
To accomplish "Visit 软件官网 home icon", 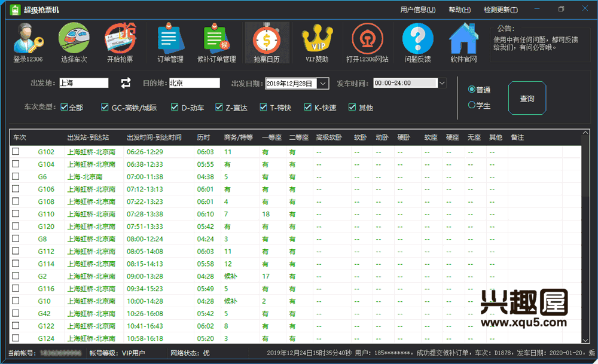I will [463, 42].
